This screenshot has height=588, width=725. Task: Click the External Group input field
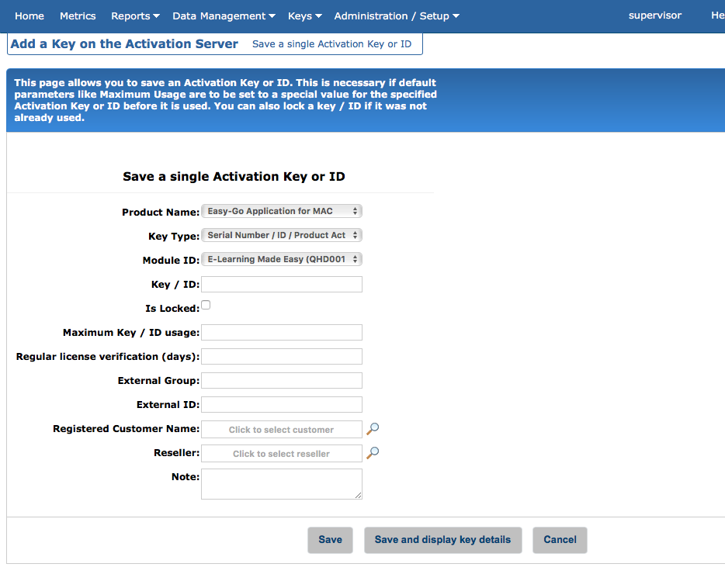[282, 380]
